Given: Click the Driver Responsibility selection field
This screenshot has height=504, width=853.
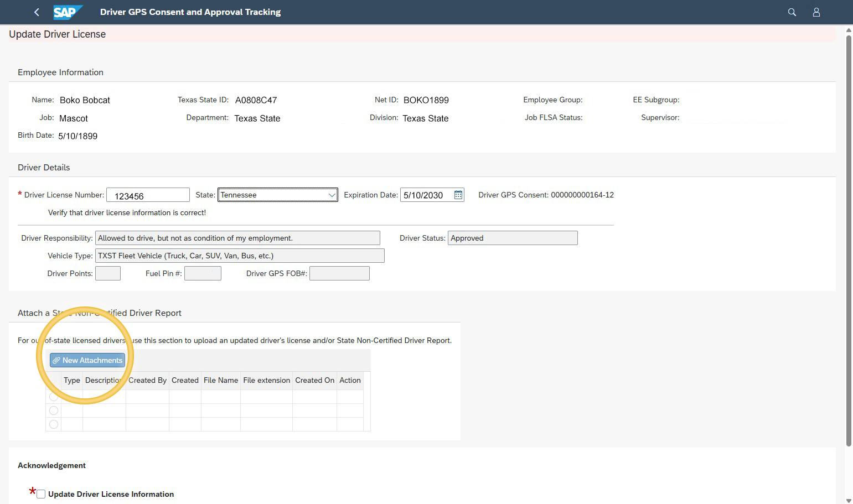Looking at the screenshot, I should click(237, 237).
